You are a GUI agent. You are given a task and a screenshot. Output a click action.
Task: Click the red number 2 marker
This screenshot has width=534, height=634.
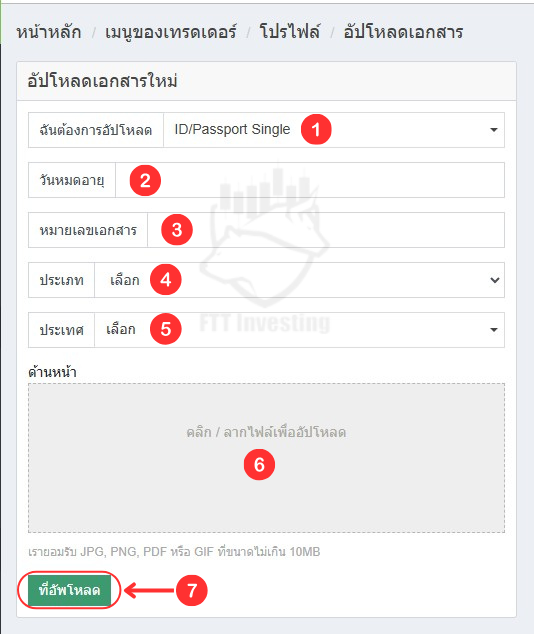tap(145, 180)
